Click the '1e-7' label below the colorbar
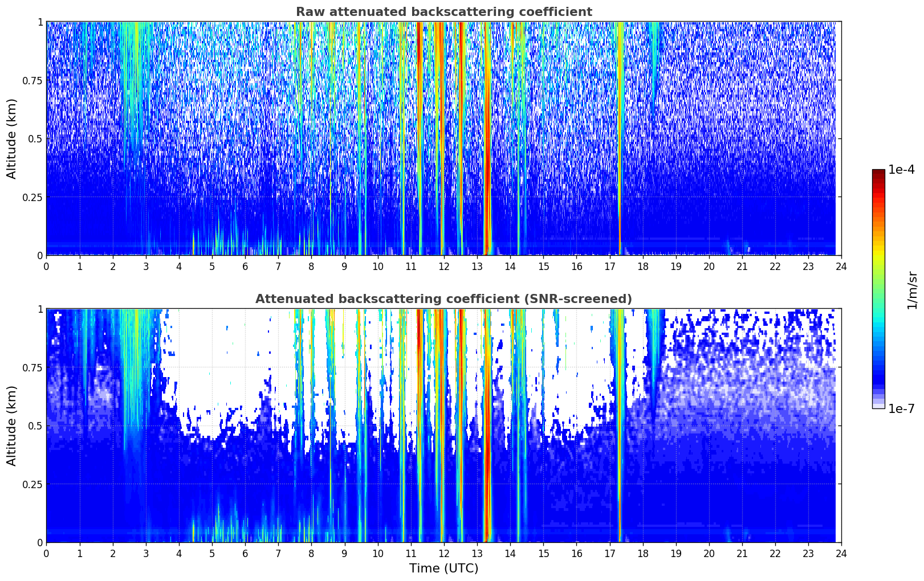The height and width of the screenshot is (581, 924). [902, 408]
